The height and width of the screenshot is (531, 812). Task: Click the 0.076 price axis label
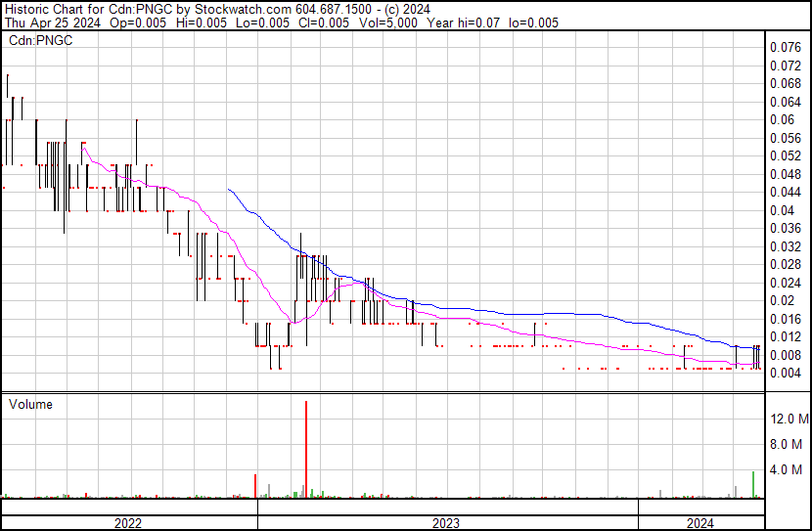(x=785, y=47)
